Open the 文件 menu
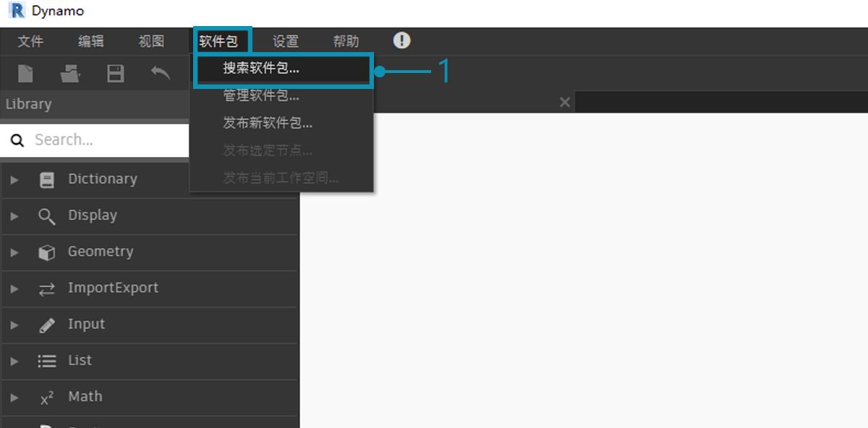The image size is (868, 428). [x=30, y=41]
